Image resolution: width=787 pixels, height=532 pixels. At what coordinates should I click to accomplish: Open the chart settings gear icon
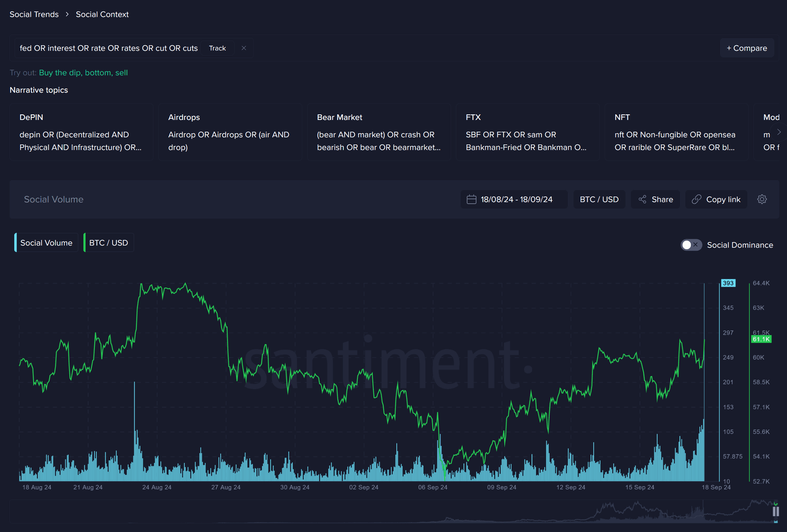[762, 199]
